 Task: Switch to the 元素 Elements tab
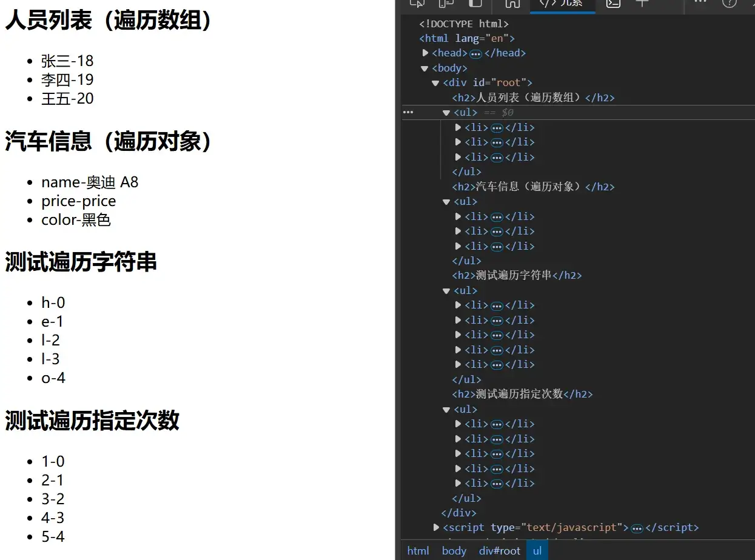562,4
